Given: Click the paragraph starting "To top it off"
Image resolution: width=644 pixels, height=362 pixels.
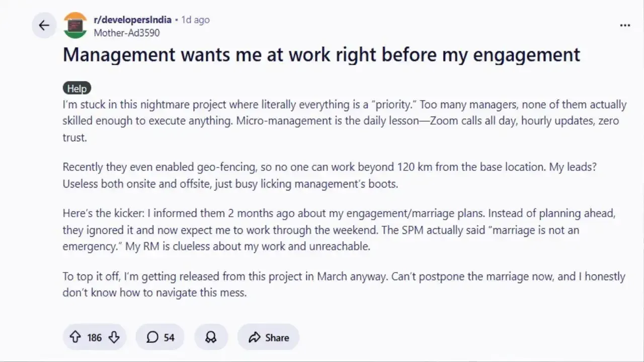Looking at the screenshot, I should coord(344,284).
